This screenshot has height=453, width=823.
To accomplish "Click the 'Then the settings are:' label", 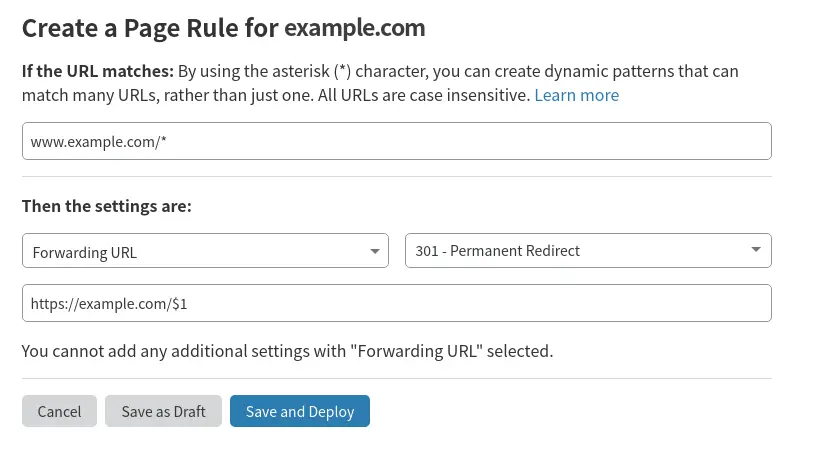I will (x=107, y=206).
